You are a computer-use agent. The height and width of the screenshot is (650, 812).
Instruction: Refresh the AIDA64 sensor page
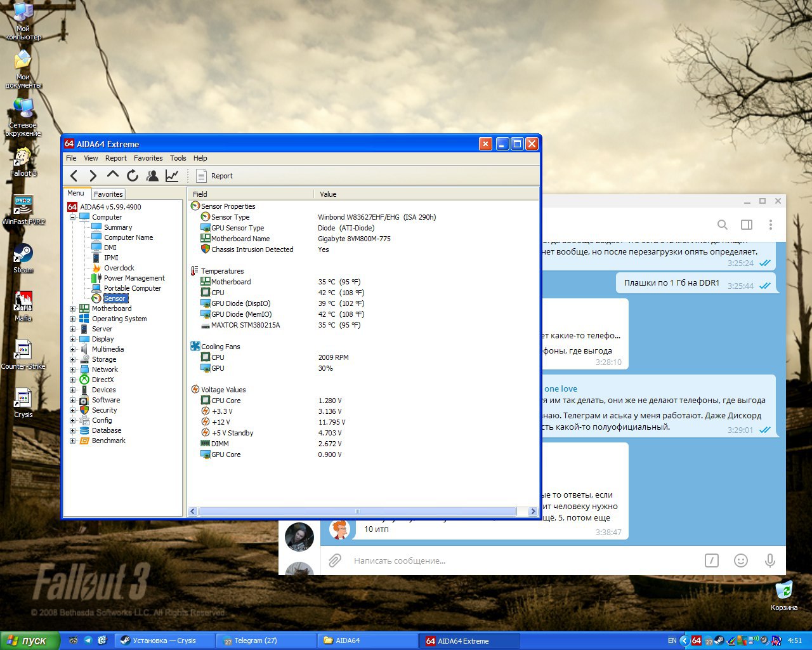(x=133, y=176)
